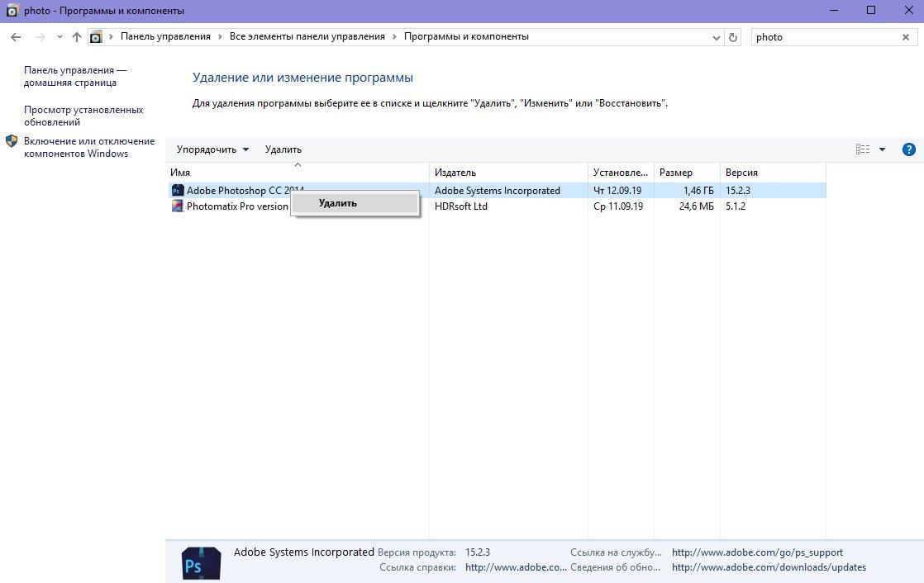Sort by the 'Размер' column header
This screenshot has width=924, height=583.
pyautogui.click(x=687, y=173)
